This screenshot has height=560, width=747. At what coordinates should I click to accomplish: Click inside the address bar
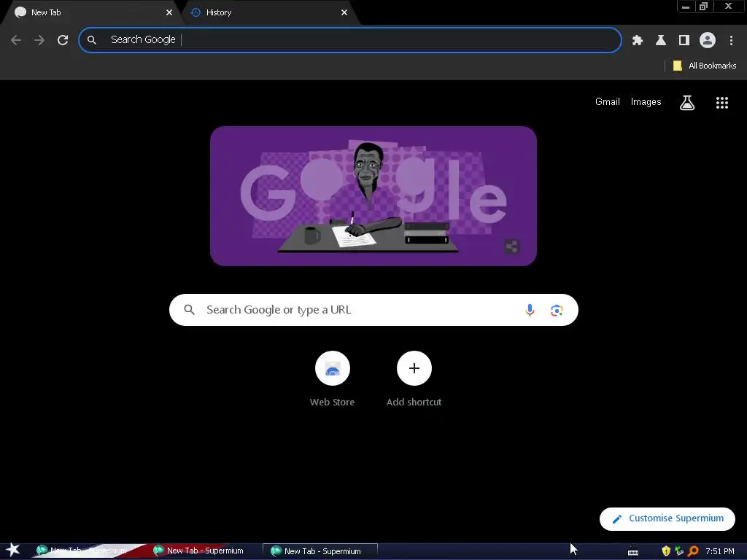pyautogui.click(x=349, y=40)
